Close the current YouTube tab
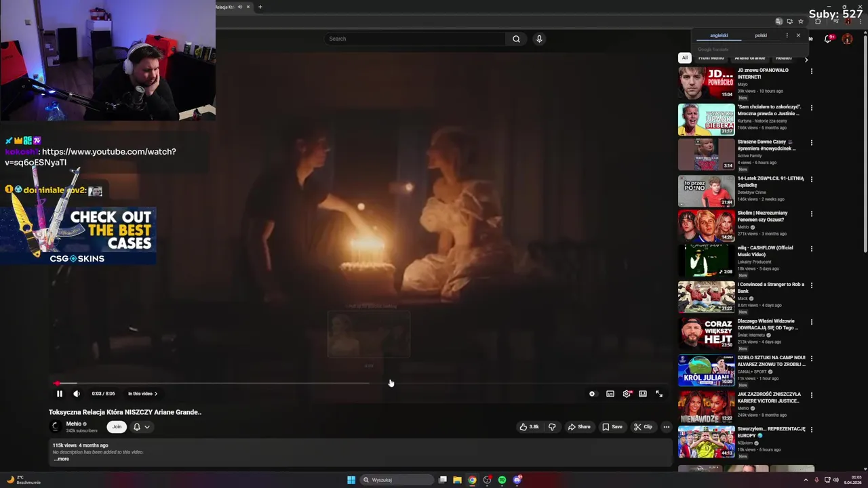Image resolution: width=868 pixels, height=488 pixels. [248, 7]
